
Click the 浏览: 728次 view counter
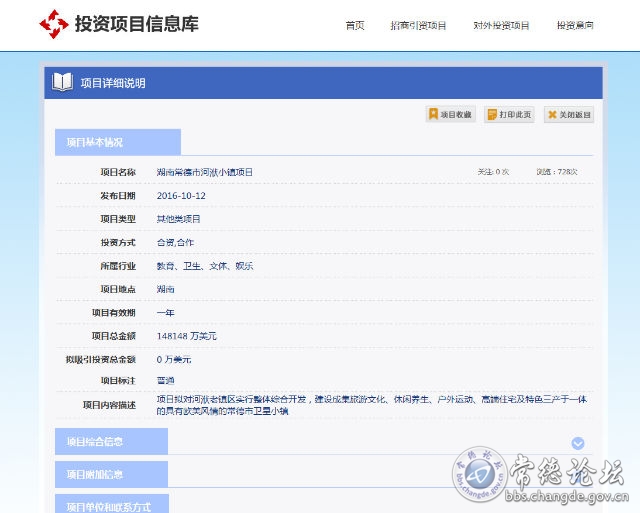pos(557,172)
